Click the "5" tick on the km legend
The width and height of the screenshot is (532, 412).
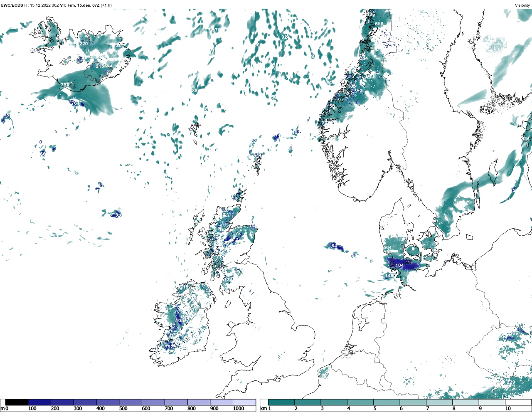click(x=374, y=409)
